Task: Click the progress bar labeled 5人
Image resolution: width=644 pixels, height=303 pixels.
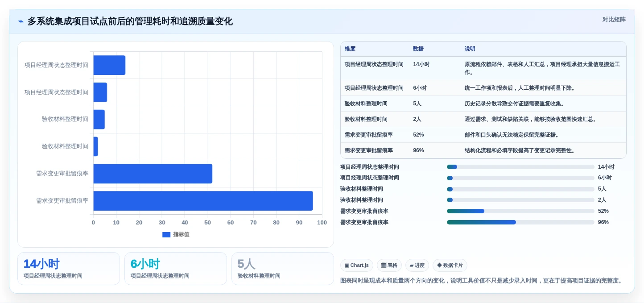Action: click(520, 189)
